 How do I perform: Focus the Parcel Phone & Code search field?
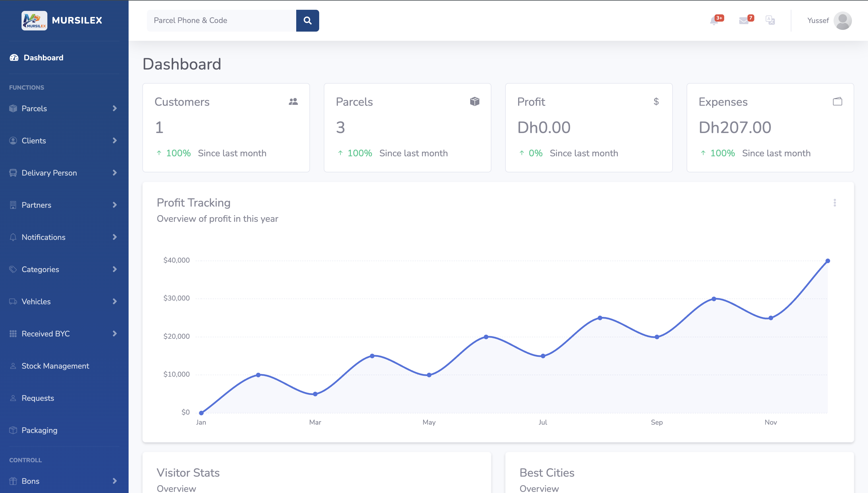point(222,20)
